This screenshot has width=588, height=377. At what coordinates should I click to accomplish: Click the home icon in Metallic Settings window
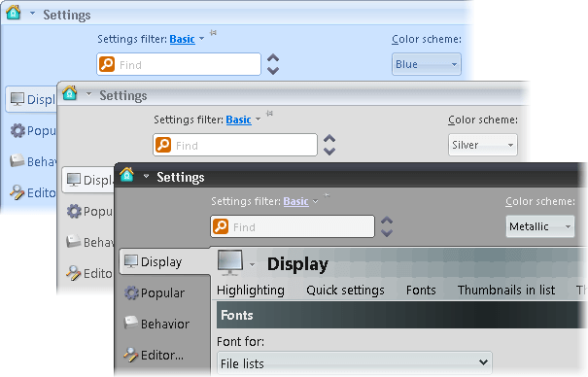126,175
